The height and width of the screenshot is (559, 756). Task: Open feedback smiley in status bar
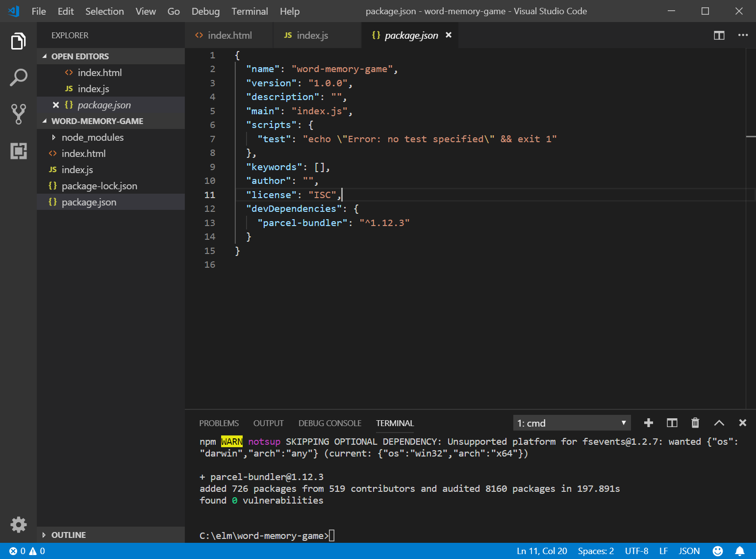pos(718,551)
